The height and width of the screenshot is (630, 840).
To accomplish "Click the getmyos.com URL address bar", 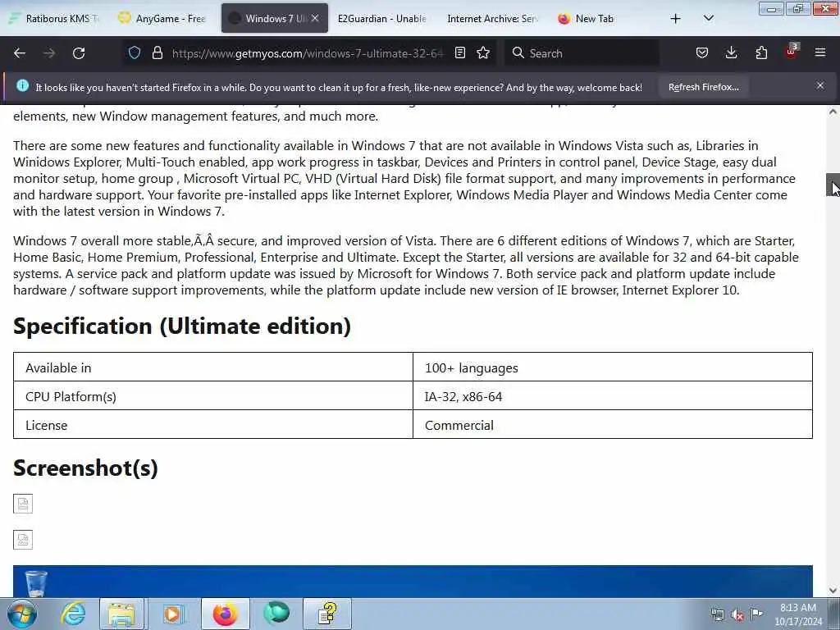I will (308, 53).
